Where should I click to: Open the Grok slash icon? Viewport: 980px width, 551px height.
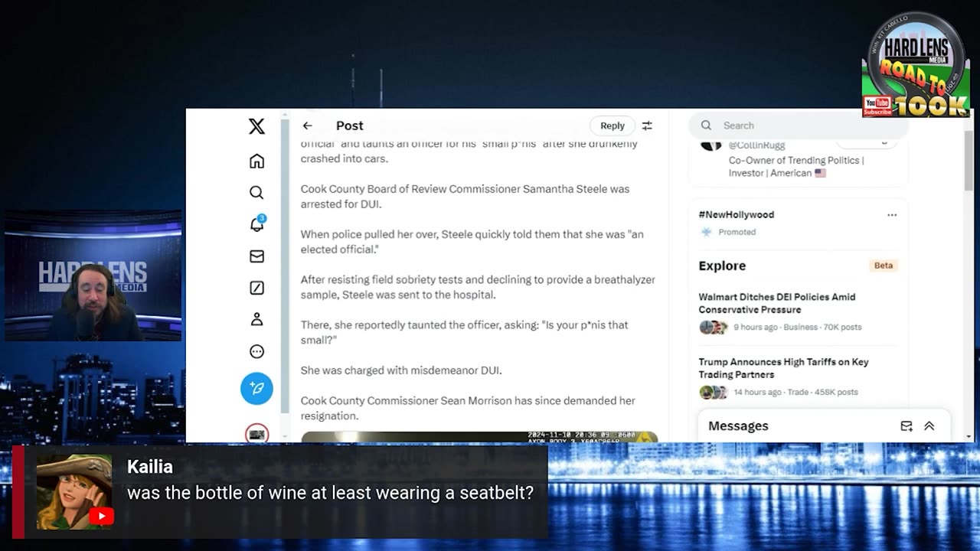(x=256, y=289)
